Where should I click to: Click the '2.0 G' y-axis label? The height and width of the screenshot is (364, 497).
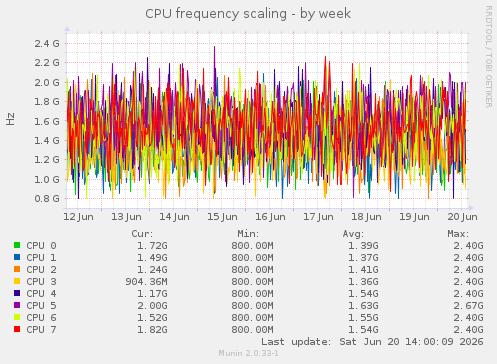(x=47, y=82)
